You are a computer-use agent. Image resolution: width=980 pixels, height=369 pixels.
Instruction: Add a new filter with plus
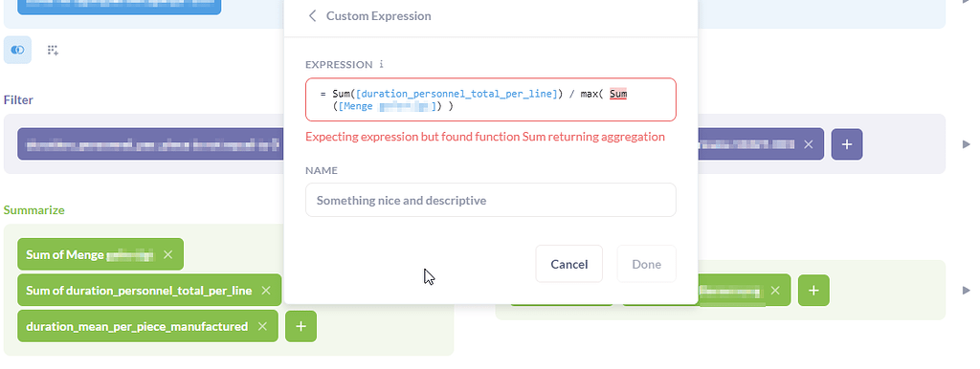[846, 144]
